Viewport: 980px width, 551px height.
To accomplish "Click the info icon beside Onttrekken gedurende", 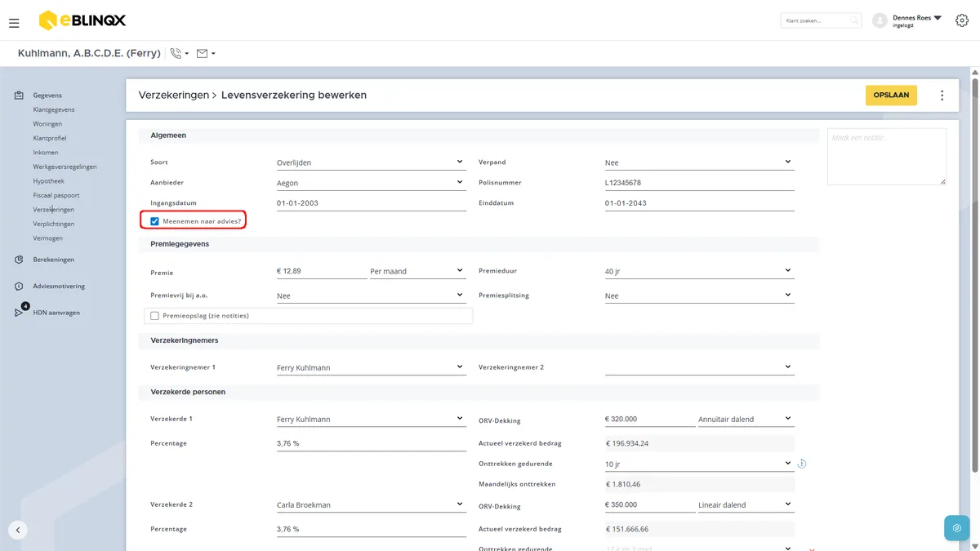I will coord(802,464).
